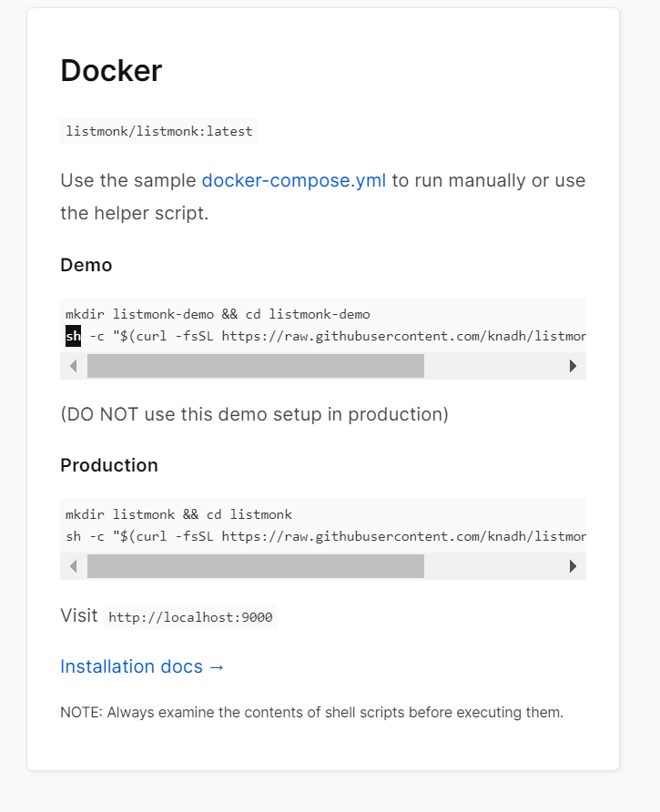
Task: Click the left scroll arrow under the Demo code block
Action: point(73,365)
